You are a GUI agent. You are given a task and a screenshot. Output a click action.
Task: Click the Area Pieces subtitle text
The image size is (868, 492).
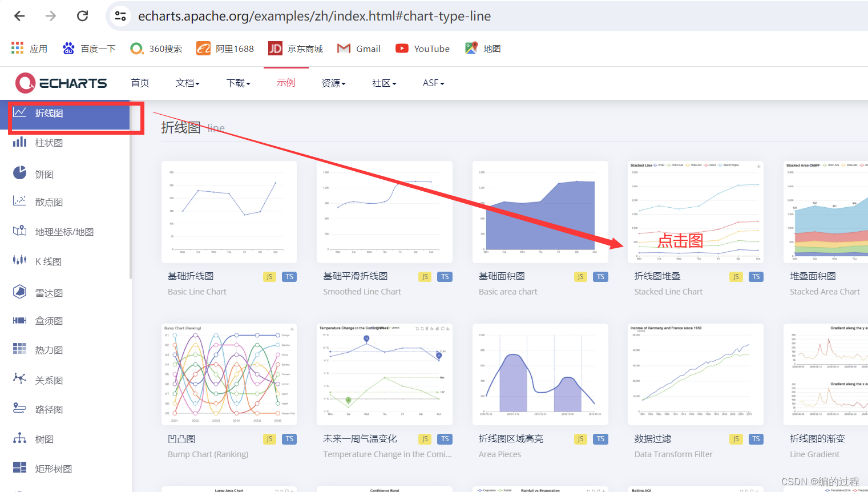[500, 454]
